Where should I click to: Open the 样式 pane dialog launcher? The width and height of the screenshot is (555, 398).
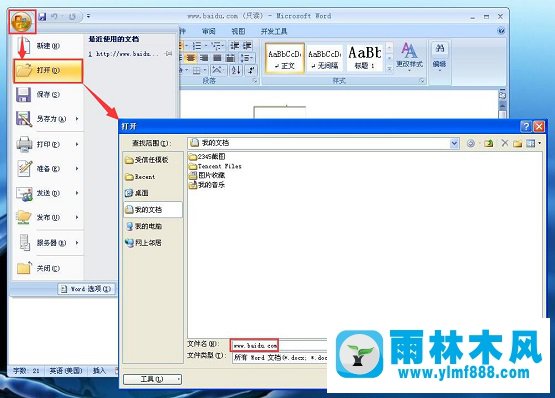point(422,81)
